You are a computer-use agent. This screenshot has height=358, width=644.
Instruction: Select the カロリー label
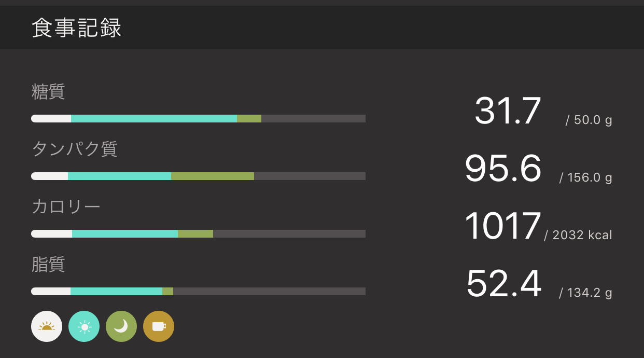tap(66, 207)
